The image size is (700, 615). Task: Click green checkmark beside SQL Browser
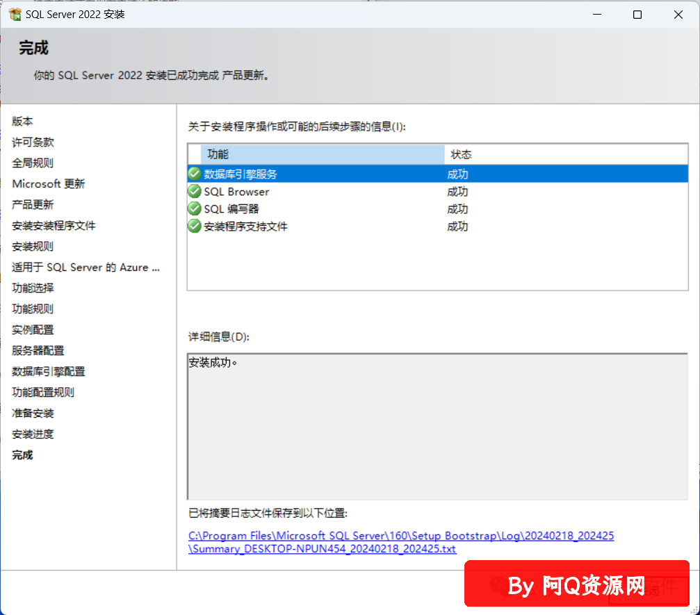[x=194, y=192]
